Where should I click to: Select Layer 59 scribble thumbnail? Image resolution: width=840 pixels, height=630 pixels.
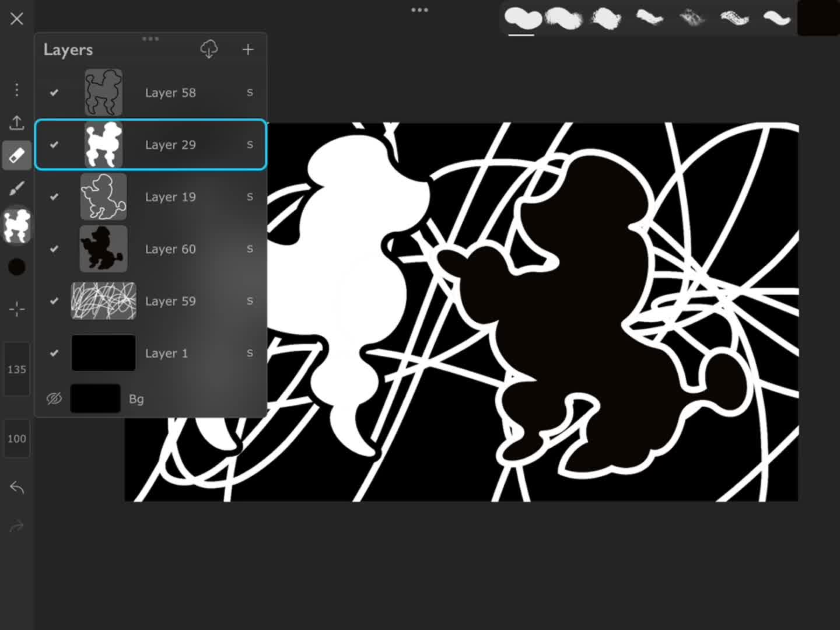(104, 301)
